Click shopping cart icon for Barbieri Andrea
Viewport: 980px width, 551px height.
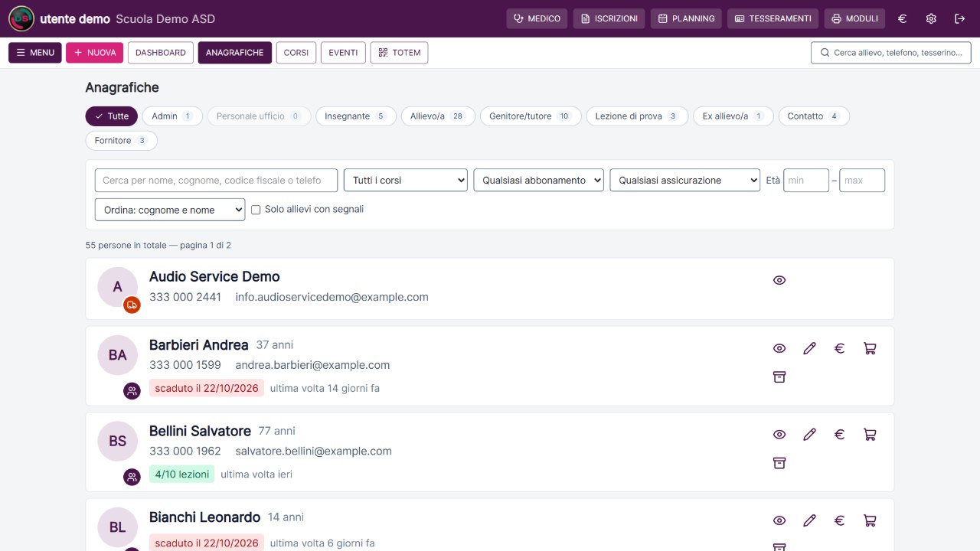pos(870,348)
